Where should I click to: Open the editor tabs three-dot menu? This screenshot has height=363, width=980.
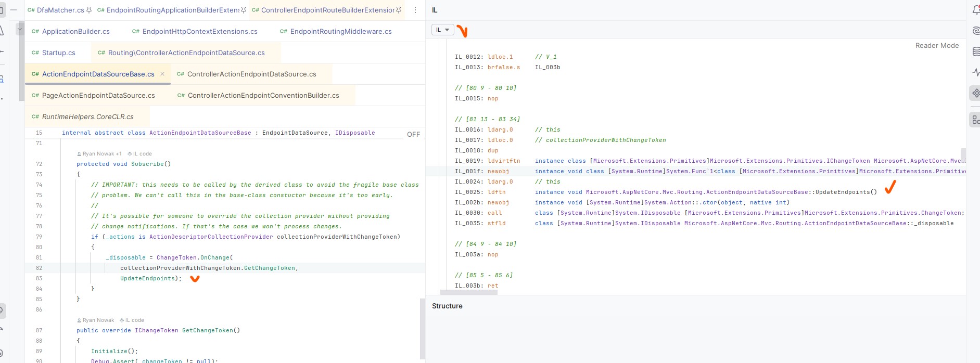tap(415, 10)
